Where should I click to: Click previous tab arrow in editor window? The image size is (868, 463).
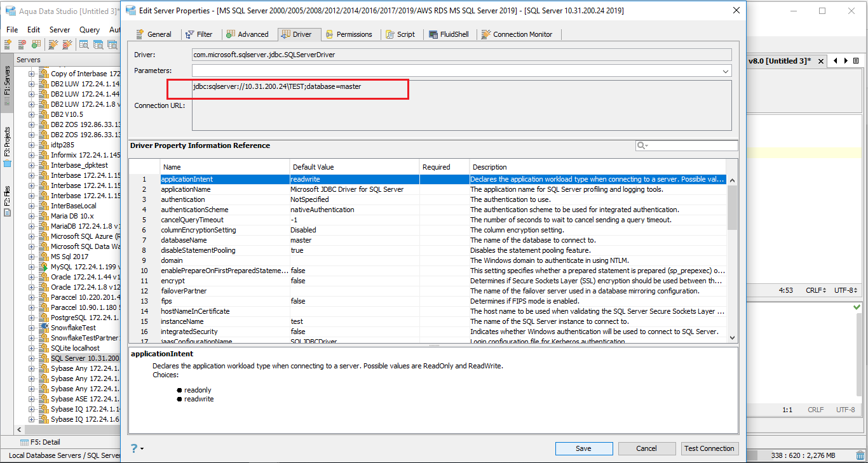836,61
